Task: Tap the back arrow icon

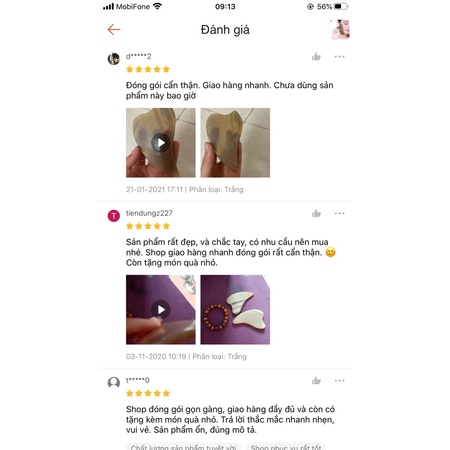Action: (x=114, y=30)
